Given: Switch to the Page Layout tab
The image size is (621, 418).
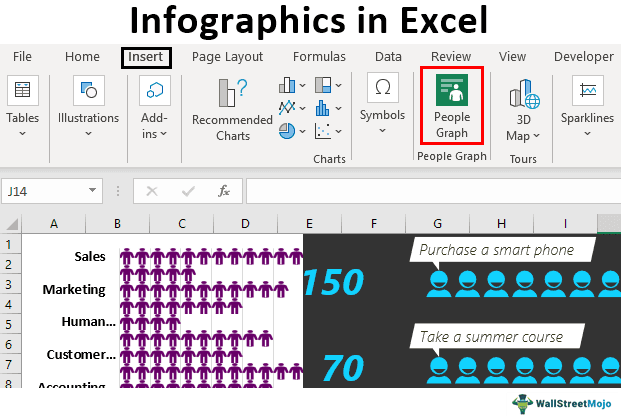Looking at the screenshot, I should pyautogui.click(x=227, y=57).
